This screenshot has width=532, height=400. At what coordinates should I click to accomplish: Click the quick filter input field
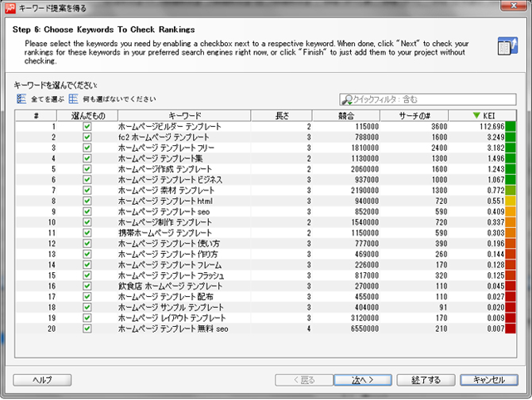tap(428, 100)
